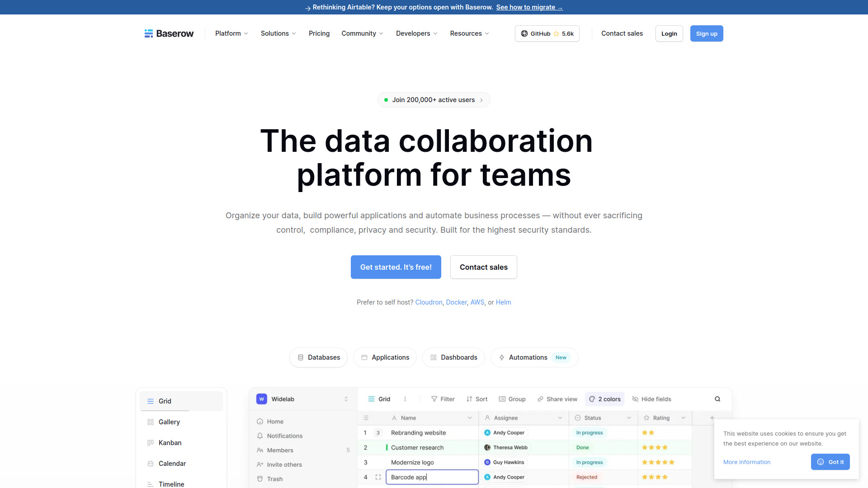Click row select icon in header
868x488 pixels.
click(x=366, y=418)
